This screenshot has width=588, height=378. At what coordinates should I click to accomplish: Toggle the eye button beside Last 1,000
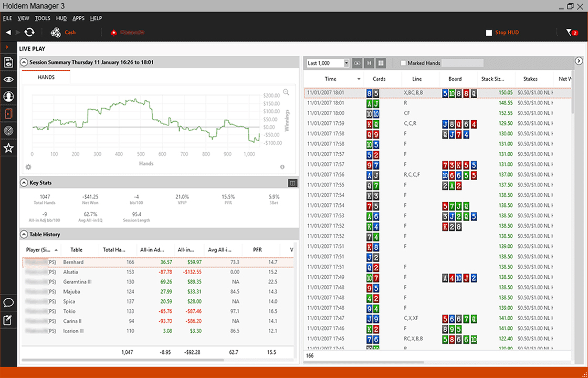click(357, 64)
